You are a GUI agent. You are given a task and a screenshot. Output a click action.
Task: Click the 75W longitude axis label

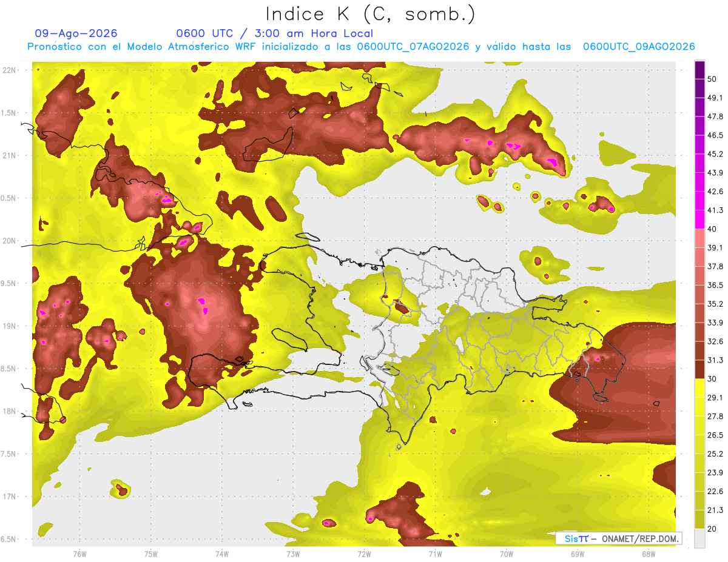tap(150, 554)
